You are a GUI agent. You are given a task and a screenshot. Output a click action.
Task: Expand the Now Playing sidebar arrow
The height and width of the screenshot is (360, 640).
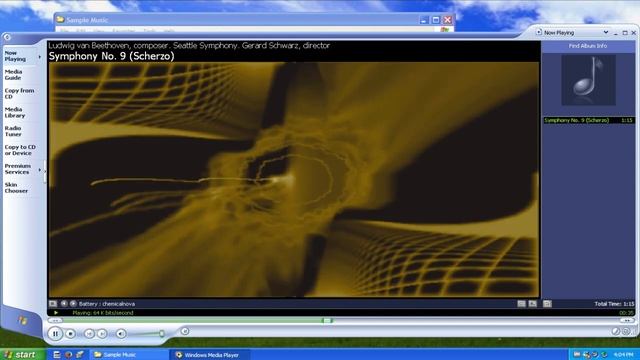pos(40,57)
